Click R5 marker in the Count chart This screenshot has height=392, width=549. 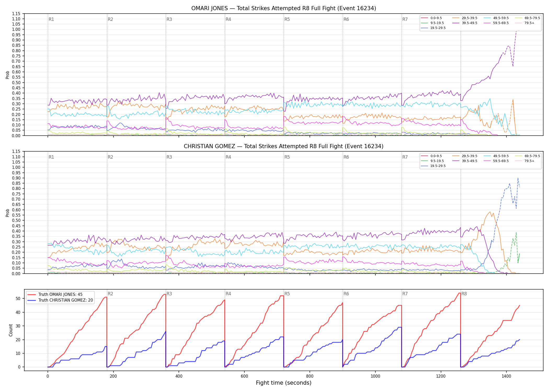287,294
